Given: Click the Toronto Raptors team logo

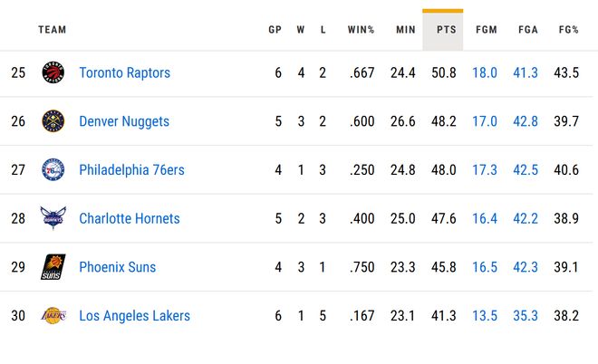Looking at the screenshot, I should [53, 73].
